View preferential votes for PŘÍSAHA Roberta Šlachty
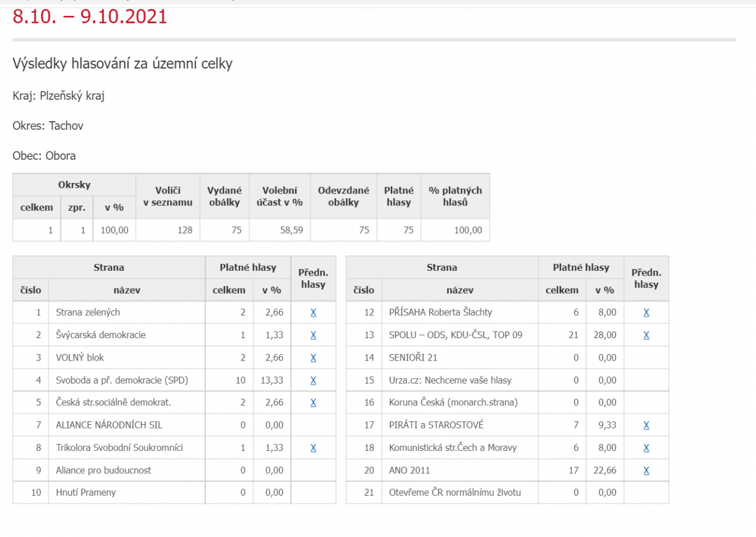756x537 pixels. pos(646,313)
